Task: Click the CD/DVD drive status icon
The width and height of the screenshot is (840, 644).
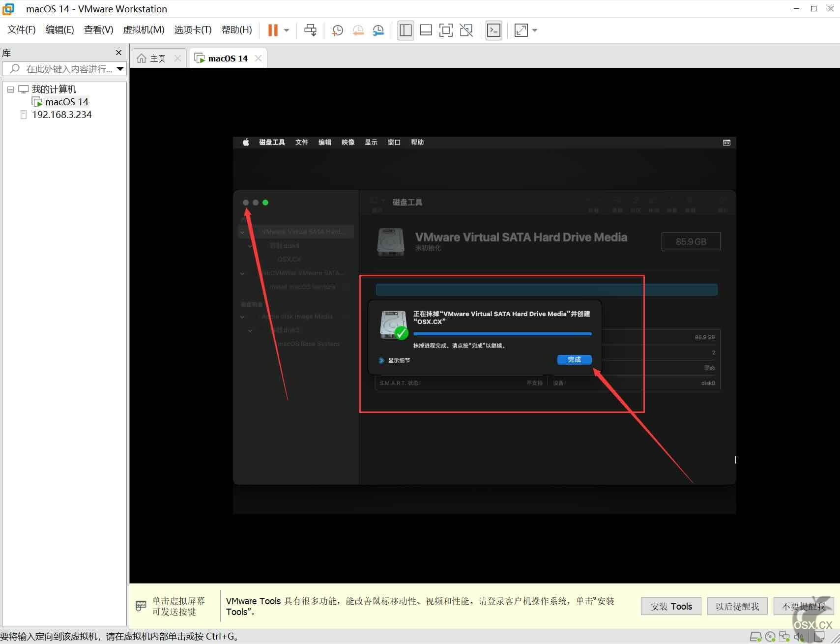Action: pos(770,637)
